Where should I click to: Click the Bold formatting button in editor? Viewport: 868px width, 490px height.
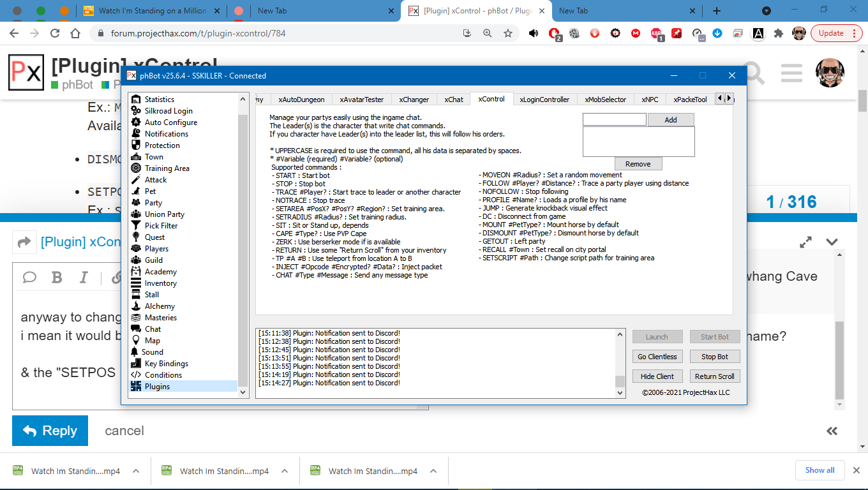pos(57,277)
